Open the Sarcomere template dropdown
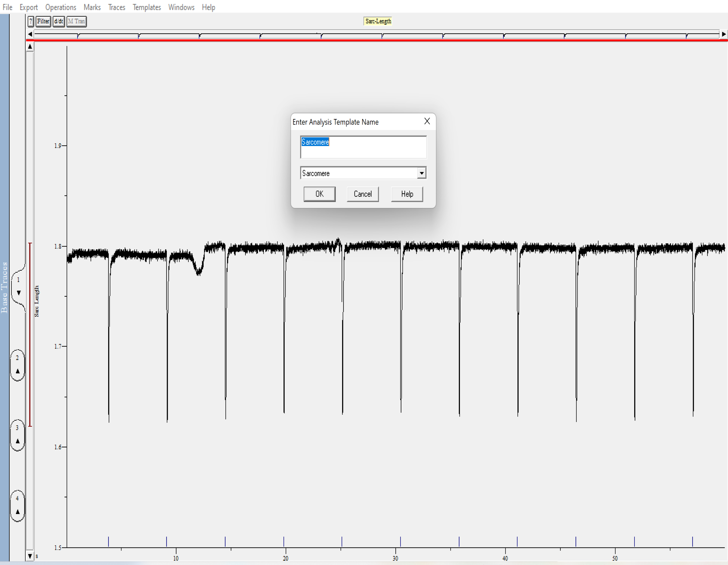The height and width of the screenshot is (565, 728). click(422, 173)
